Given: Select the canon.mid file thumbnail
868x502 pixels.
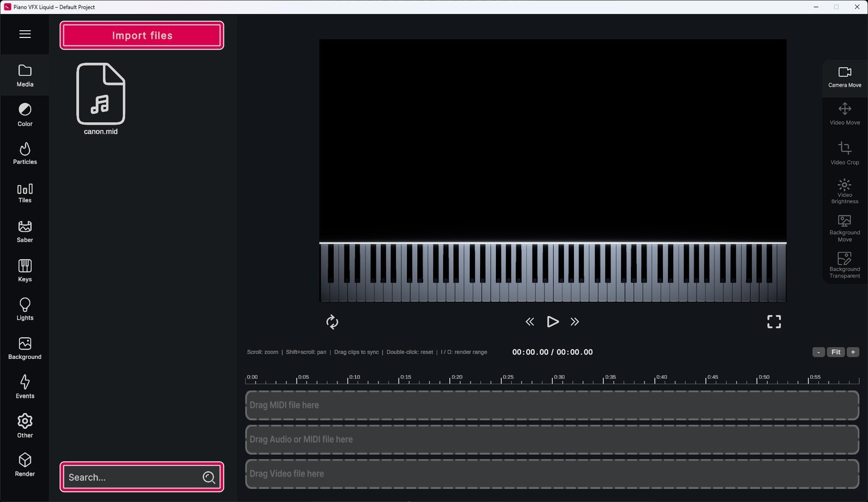Looking at the screenshot, I should 101,99.
